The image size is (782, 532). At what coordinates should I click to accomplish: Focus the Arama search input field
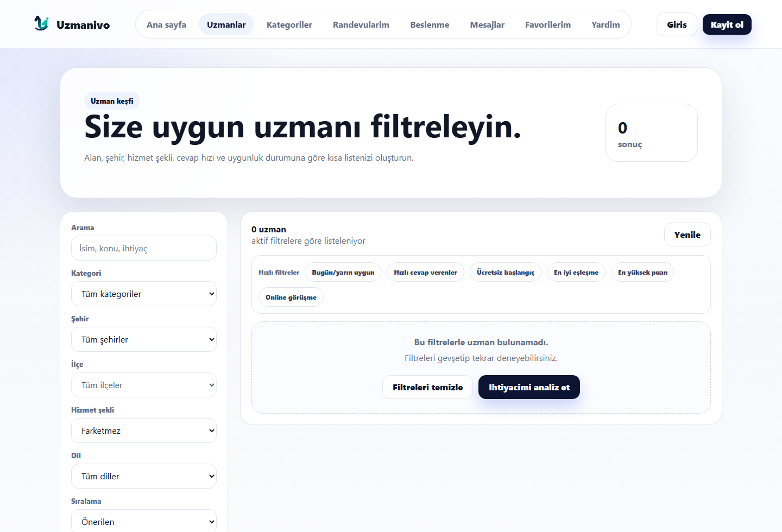[x=144, y=248]
